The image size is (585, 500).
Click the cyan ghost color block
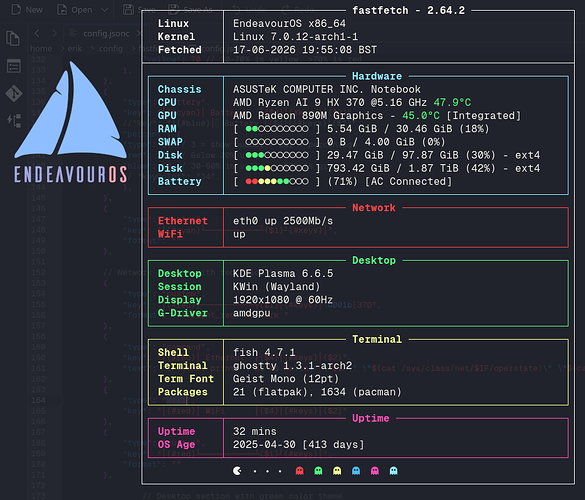click(394, 471)
